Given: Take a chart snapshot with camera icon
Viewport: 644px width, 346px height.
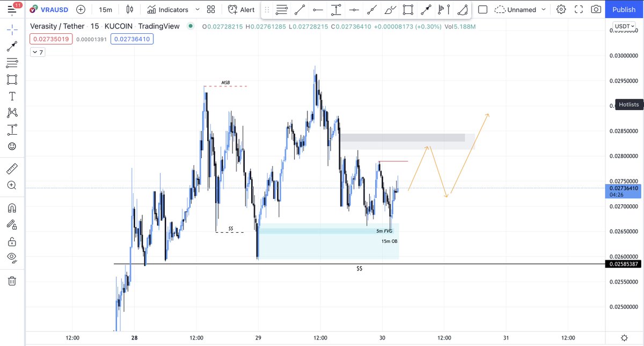Looking at the screenshot, I should click(x=596, y=9).
